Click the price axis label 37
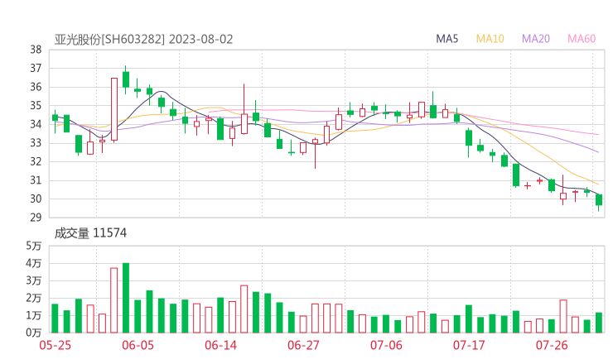Screen dimensions: 613x364 36,69
